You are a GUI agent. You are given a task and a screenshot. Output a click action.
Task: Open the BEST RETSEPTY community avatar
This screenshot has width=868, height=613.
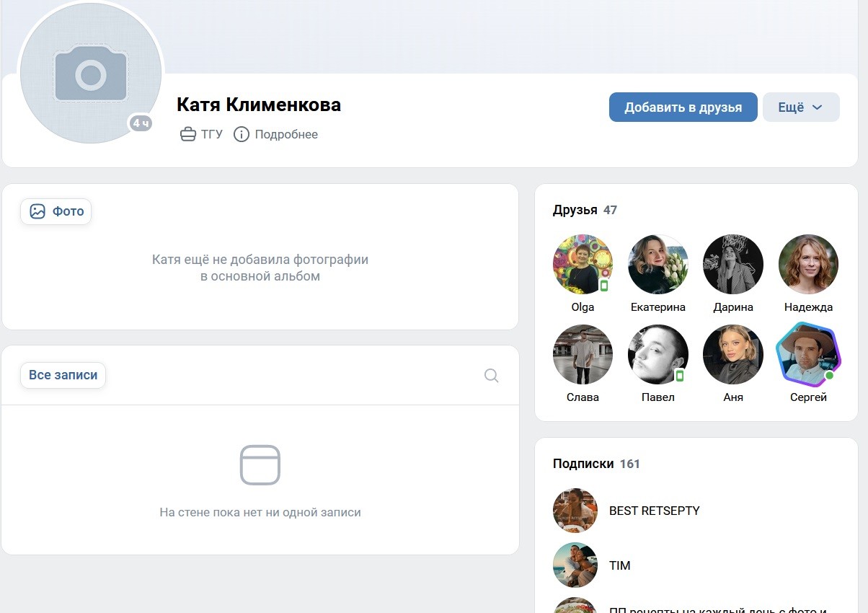pos(575,511)
